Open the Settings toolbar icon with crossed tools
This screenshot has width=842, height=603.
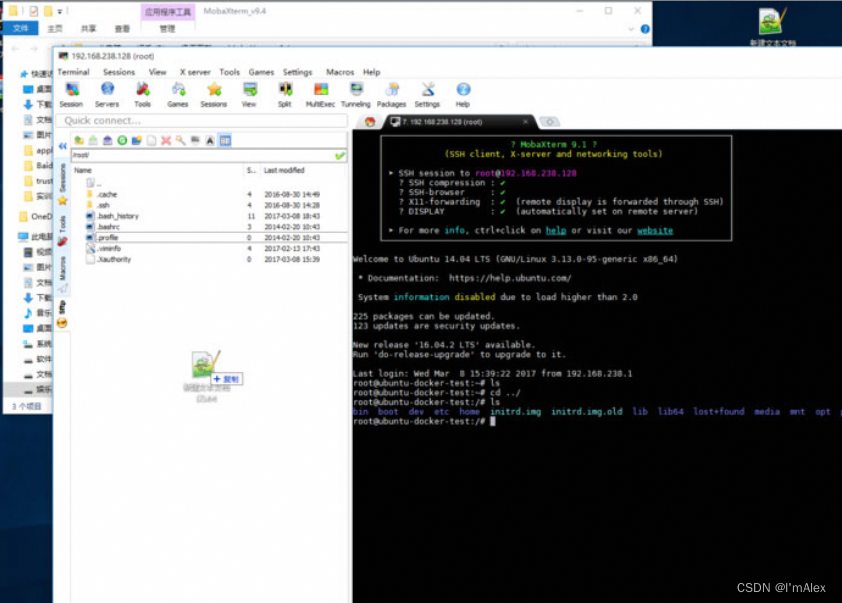pos(427,95)
